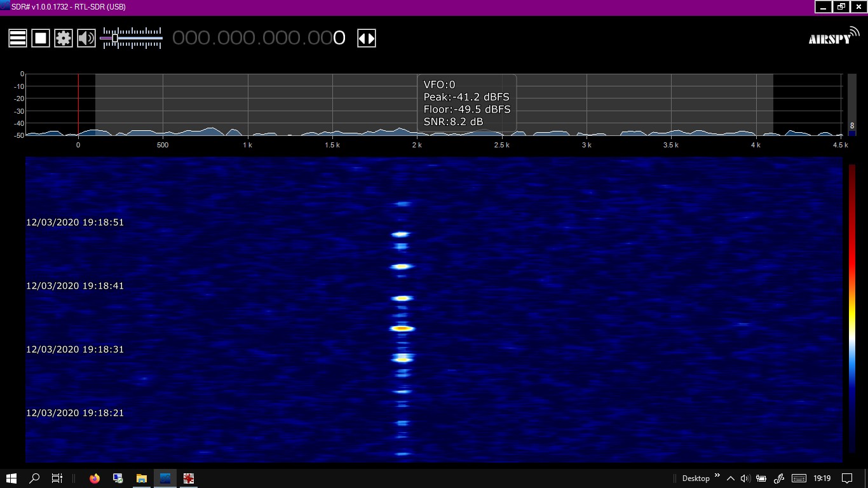Open the 19:19 taskbar clock

coord(822,478)
